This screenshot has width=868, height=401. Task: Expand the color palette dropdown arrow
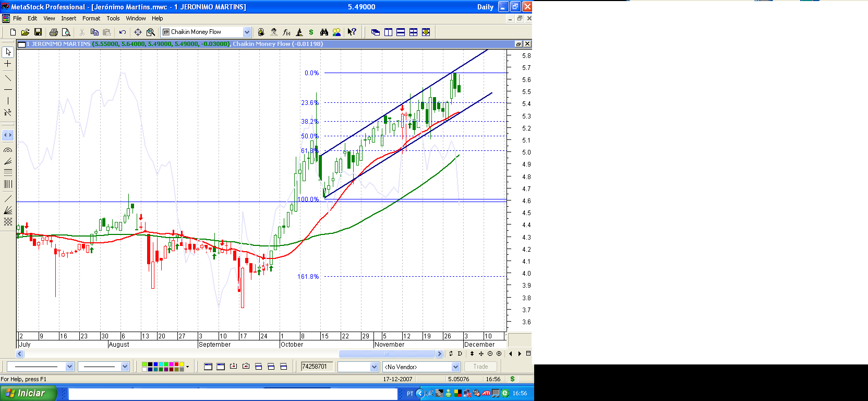pyautogui.click(x=188, y=367)
